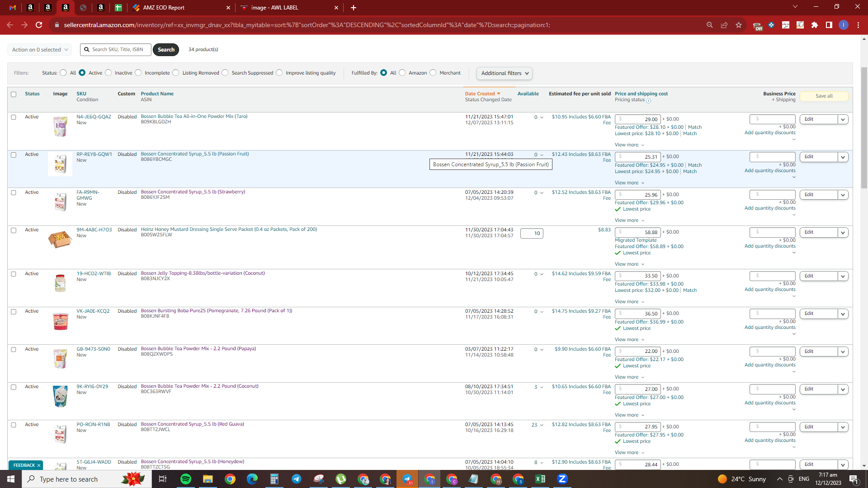Switch to the AMZ EOD Report tab
Screen dimensions: 868x488
(182, 8)
